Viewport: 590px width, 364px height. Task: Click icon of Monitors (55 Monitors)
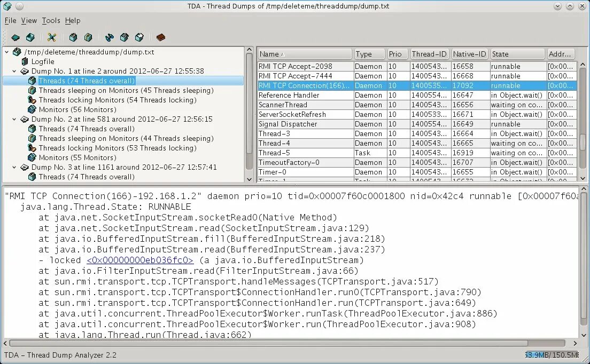pos(32,157)
